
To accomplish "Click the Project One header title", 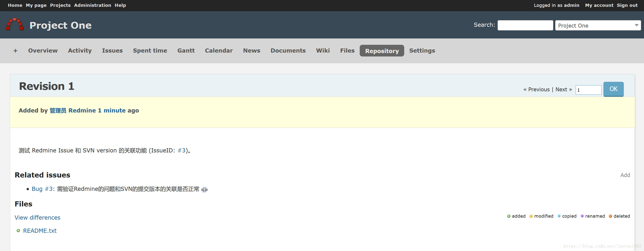I will tap(61, 25).
